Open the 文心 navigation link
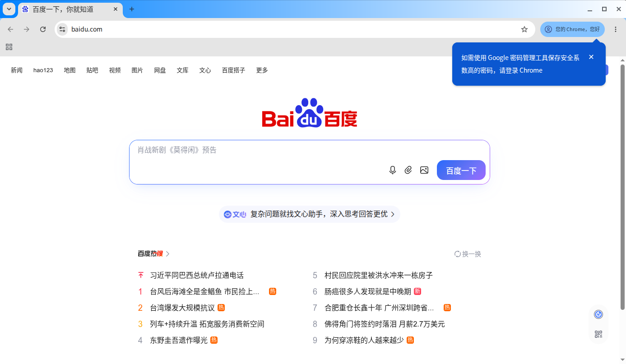 205,70
